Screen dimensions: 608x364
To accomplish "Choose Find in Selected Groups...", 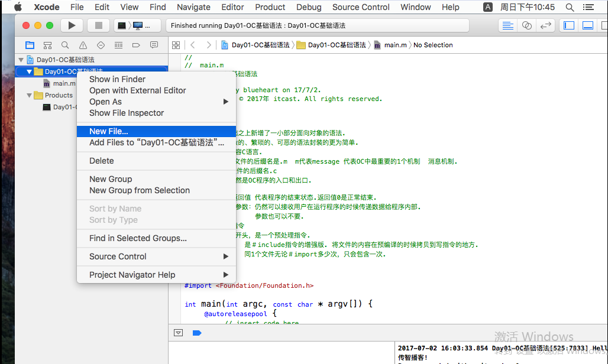I will 156,238.
